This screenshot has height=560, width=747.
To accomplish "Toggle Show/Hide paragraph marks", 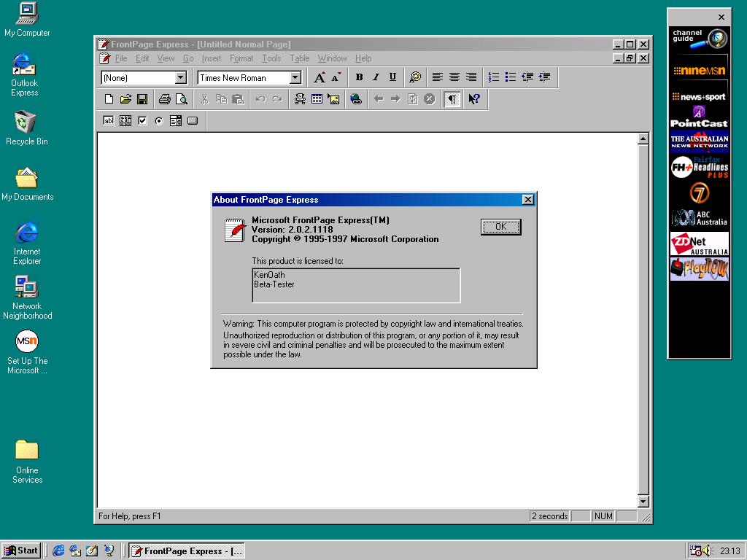I will pos(452,99).
